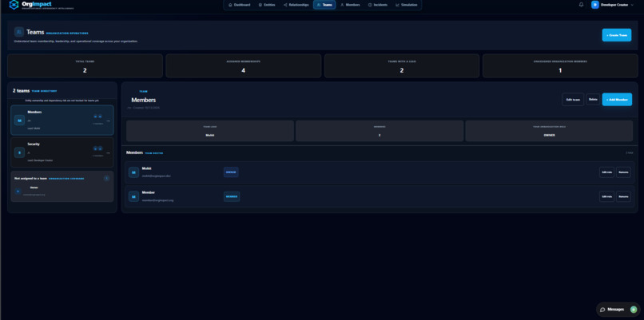Image resolution: width=644 pixels, height=320 pixels.
Task: Navigate to the Incidents tab
Action: click(377, 5)
